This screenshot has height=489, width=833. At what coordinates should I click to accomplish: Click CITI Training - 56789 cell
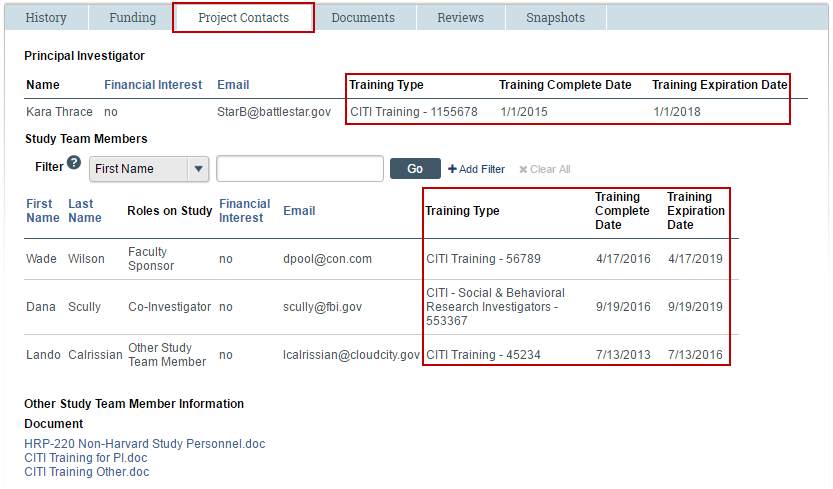pyautogui.click(x=483, y=259)
